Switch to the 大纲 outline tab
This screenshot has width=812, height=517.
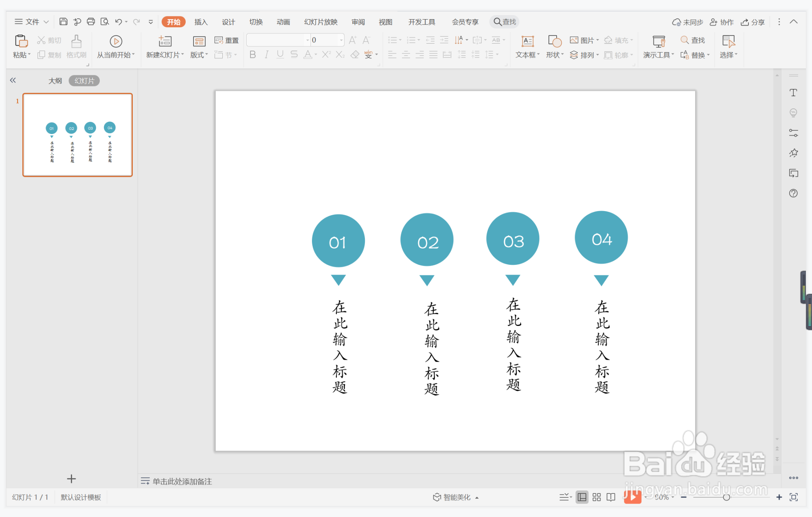[x=55, y=81]
